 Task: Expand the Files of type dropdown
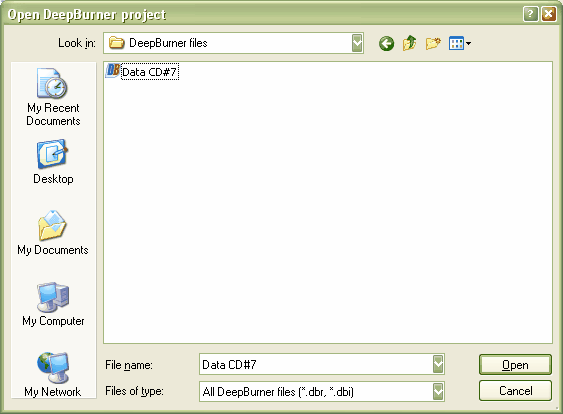(x=438, y=391)
